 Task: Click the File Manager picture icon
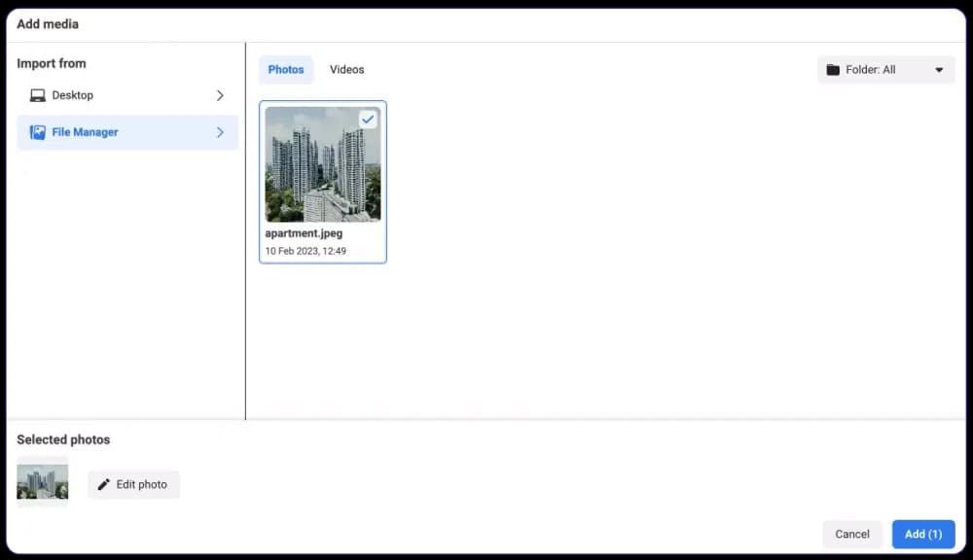click(38, 132)
